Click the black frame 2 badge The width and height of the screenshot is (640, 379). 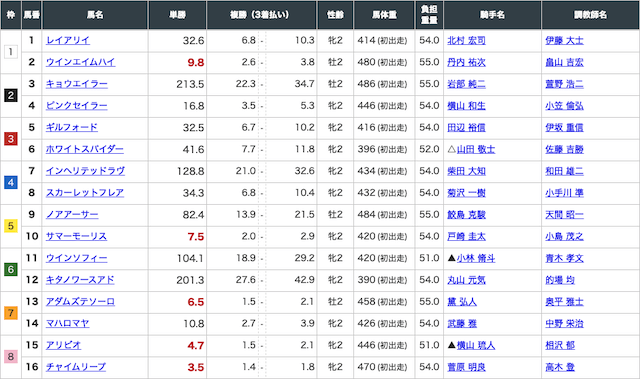pos(11,95)
